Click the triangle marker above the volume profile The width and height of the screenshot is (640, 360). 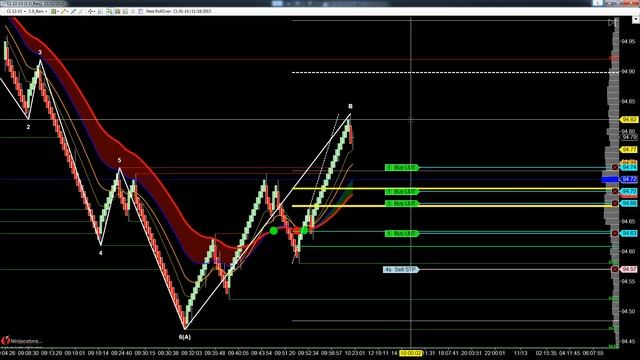coord(611,22)
